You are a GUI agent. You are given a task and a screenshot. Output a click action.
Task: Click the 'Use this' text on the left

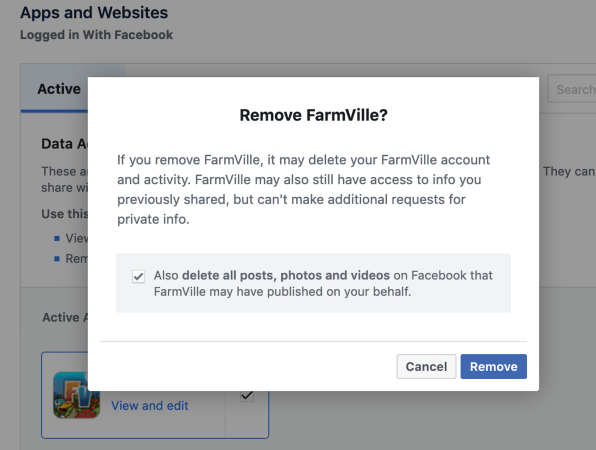(64, 214)
